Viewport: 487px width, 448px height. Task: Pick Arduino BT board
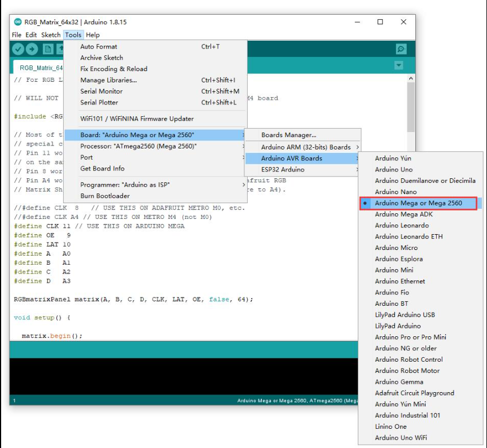[x=420, y=304]
